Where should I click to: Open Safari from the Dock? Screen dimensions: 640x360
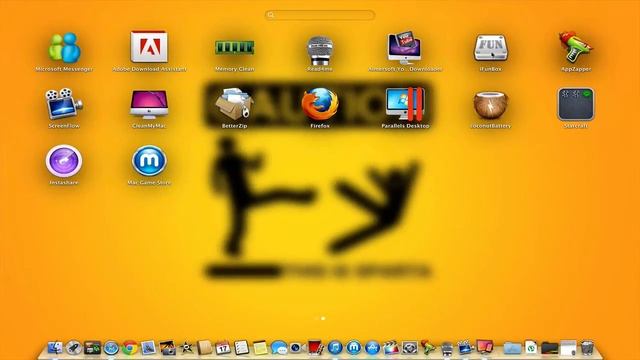click(111, 348)
